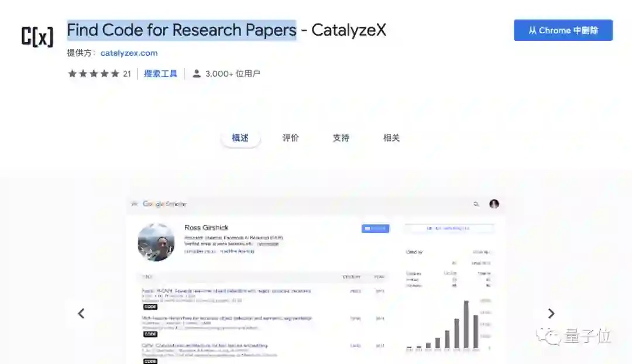Click the Google Scholar preview screenshot

[x=316, y=280]
